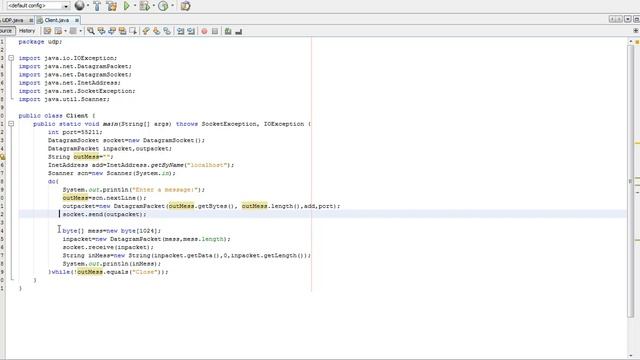Click the 'int port=55211;' line
The width and height of the screenshot is (640, 360).
coord(75,132)
